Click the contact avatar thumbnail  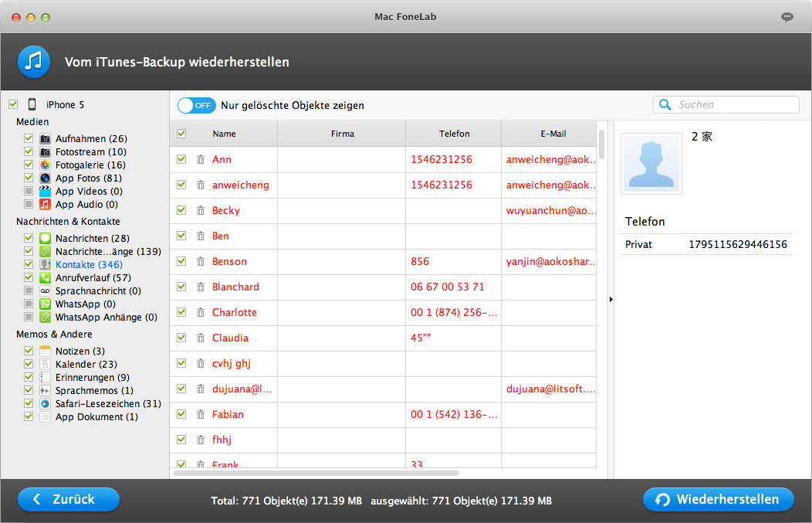tap(651, 163)
